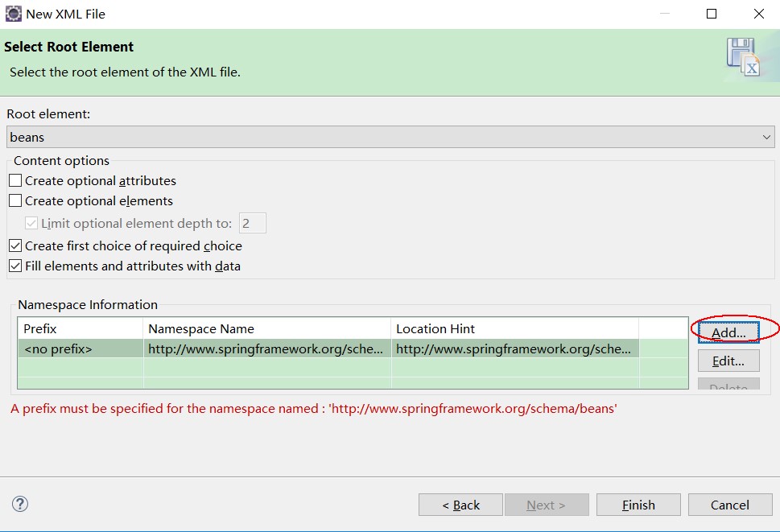Click the help question mark icon
This screenshot has width=780, height=532.
pos(20,504)
